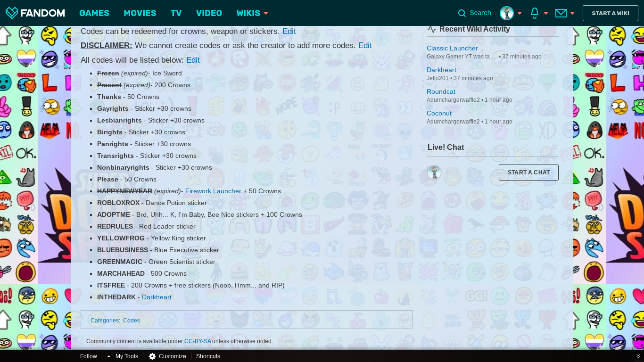Click the Live! Chat heading

pos(446,148)
